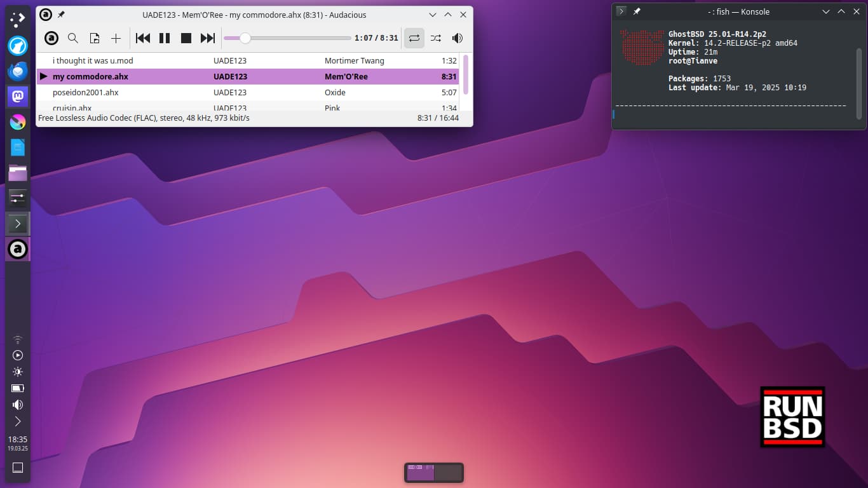
Task: Open the KDE application launcher
Action: click(x=18, y=21)
